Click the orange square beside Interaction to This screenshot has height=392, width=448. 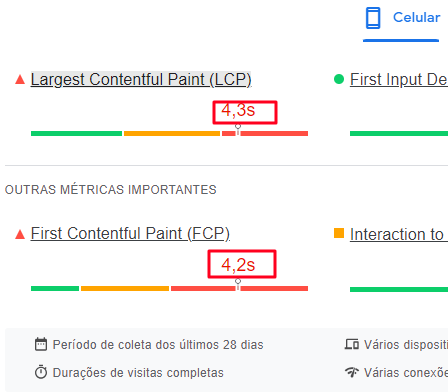click(x=339, y=233)
